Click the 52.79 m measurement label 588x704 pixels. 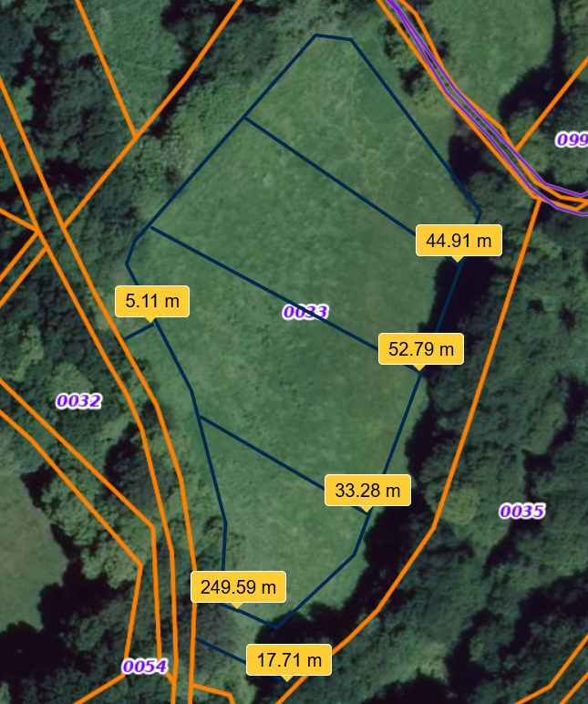[421, 349]
